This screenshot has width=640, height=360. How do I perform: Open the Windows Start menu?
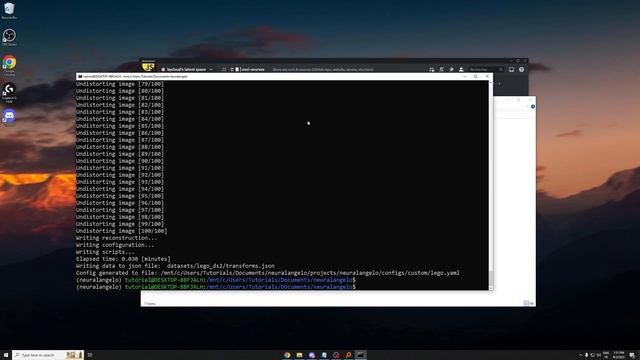[6, 355]
